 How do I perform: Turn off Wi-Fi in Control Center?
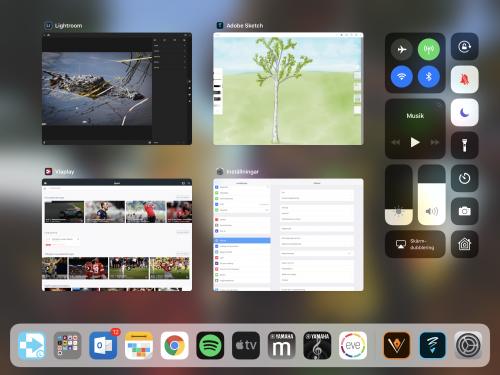[x=402, y=77]
